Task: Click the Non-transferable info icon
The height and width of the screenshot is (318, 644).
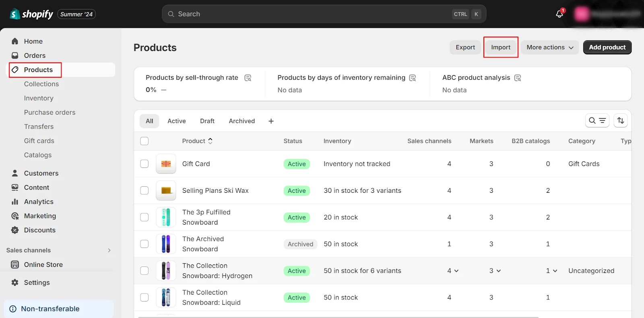Action: coord(13,309)
